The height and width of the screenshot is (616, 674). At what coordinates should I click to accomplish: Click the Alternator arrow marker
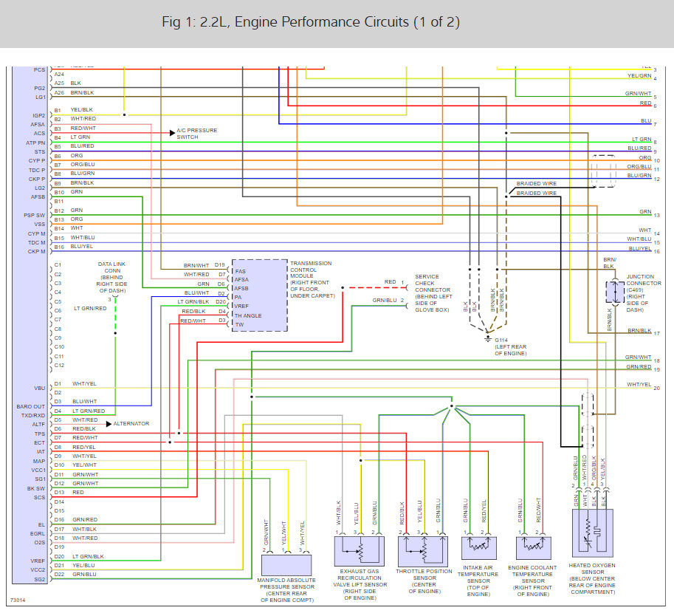click(x=109, y=424)
